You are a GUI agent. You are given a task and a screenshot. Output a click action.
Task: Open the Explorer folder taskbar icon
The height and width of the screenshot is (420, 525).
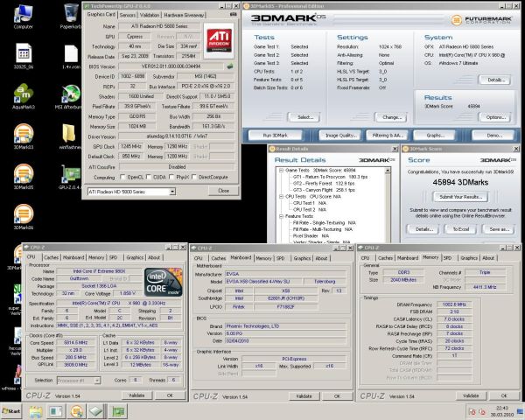point(36,411)
